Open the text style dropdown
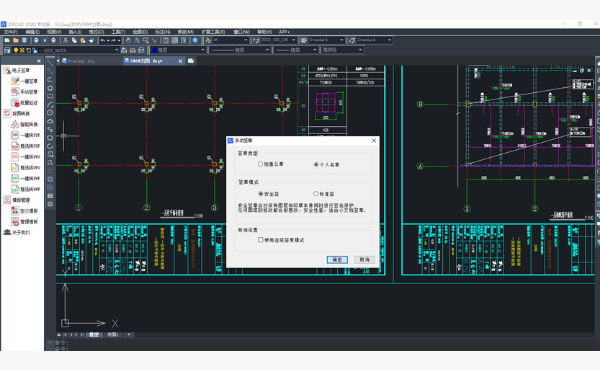 (x=246, y=40)
